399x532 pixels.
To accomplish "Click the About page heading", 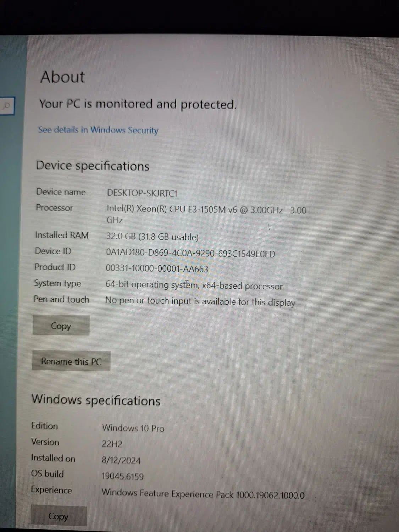I will pos(62,77).
